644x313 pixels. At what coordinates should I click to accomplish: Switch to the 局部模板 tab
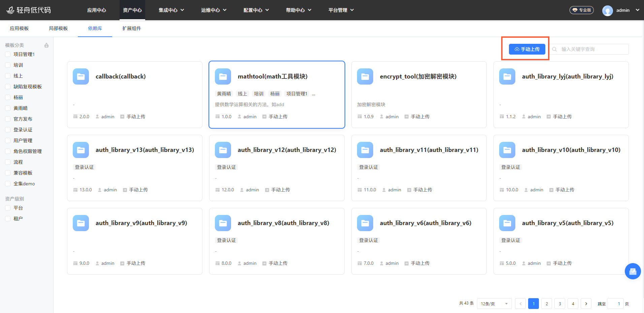58,28
